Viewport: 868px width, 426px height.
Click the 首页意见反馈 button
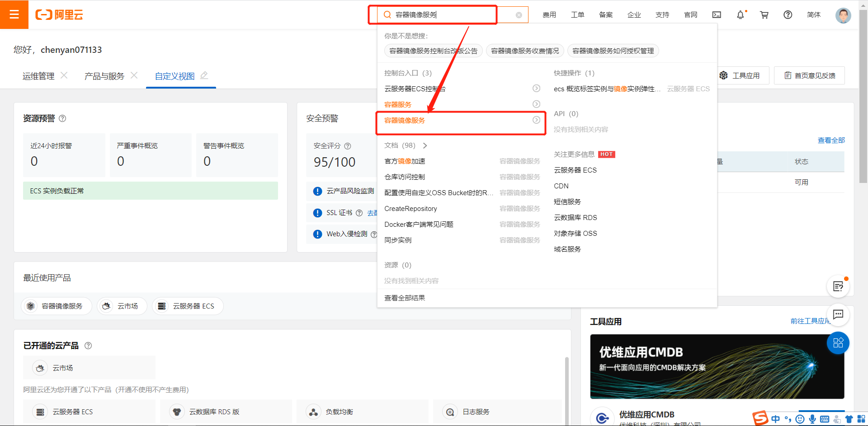pyautogui.click(x=809, y=75)
